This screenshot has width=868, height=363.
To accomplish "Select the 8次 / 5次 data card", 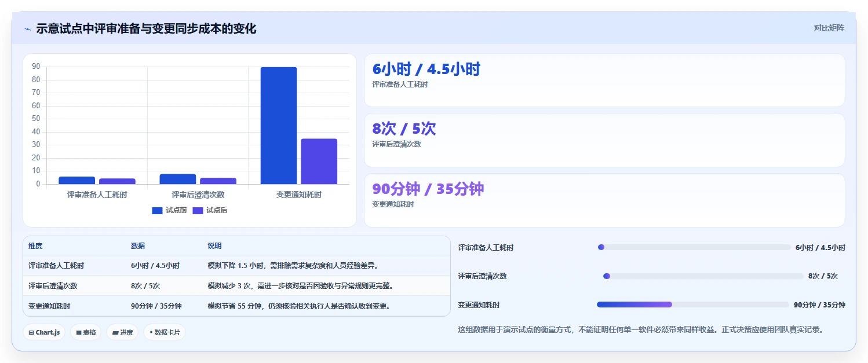I will (x=604, y=140).
